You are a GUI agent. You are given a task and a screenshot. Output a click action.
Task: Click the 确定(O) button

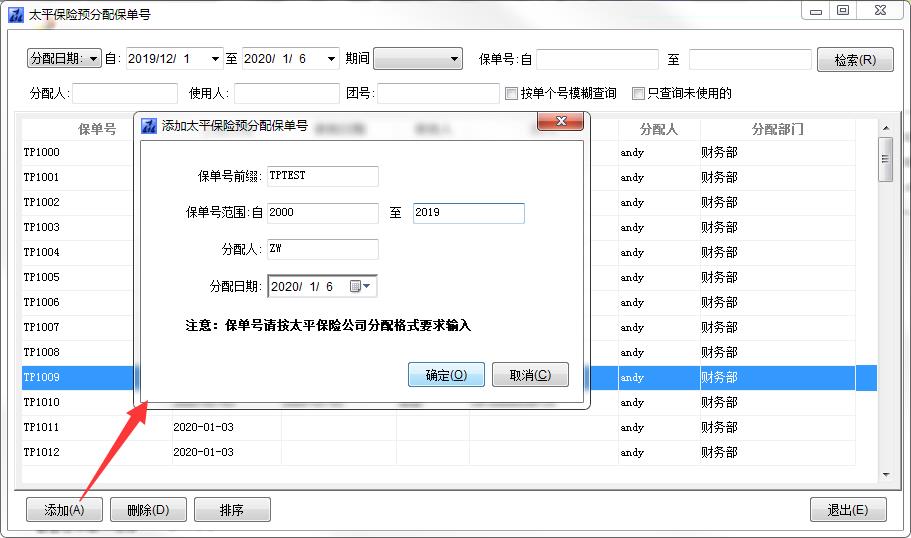point(446,375)
